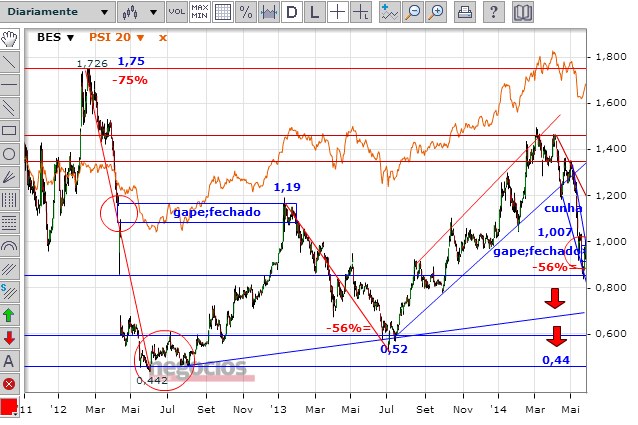Toggle the area range chart icon

(269, 12)
